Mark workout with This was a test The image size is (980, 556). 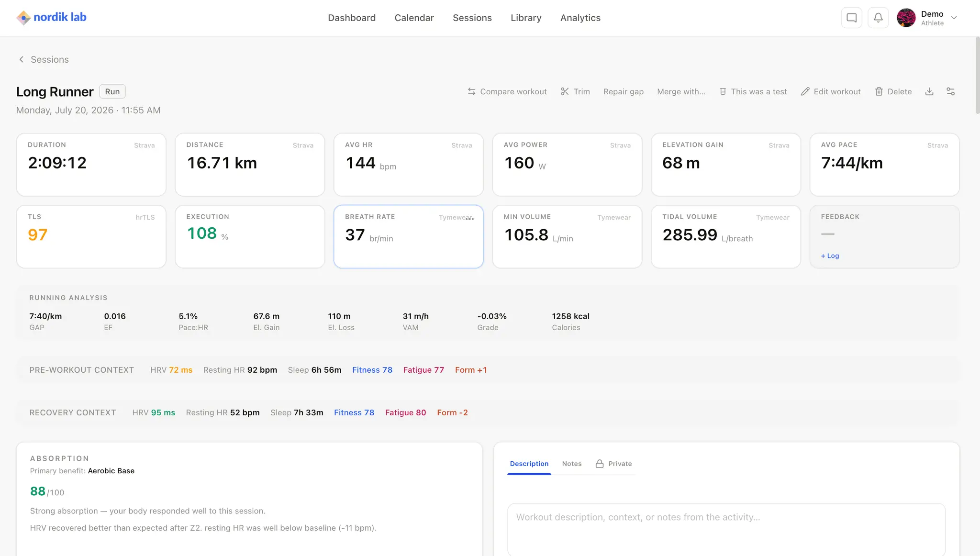(753, 91)
